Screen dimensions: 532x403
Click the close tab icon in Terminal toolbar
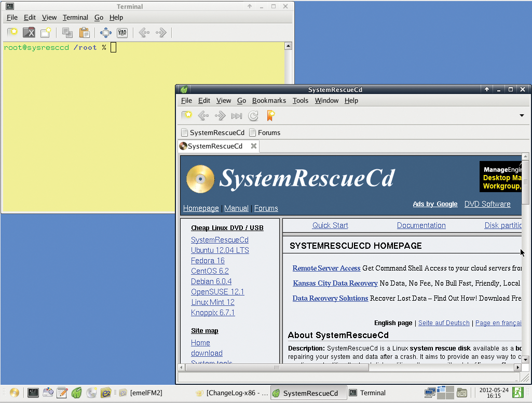coord(29,33)
